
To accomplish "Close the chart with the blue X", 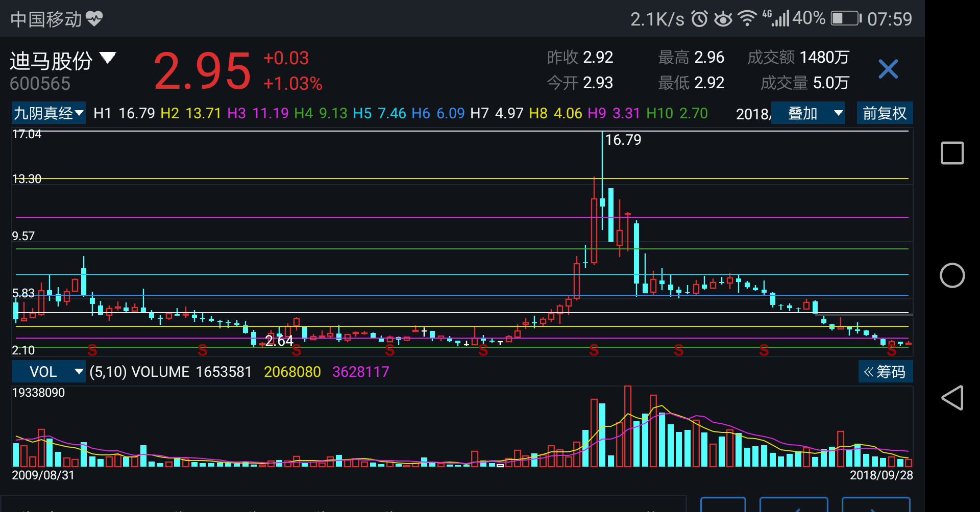I will click(888, 69).
